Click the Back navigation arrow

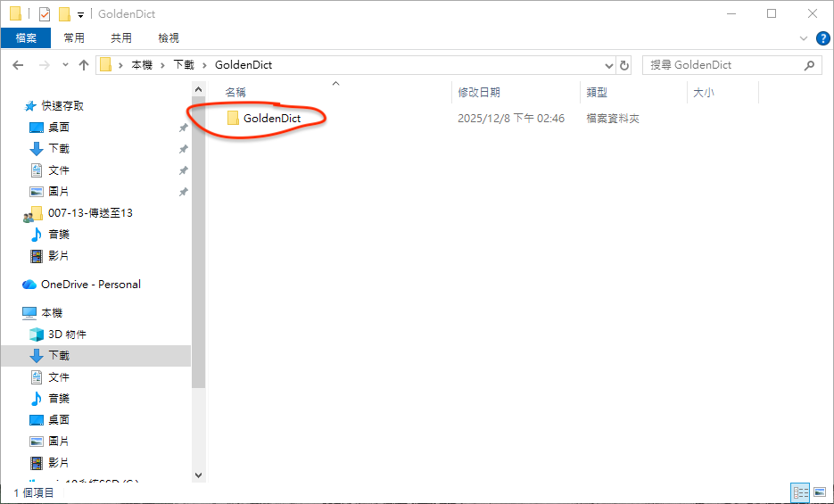(18, 65)
